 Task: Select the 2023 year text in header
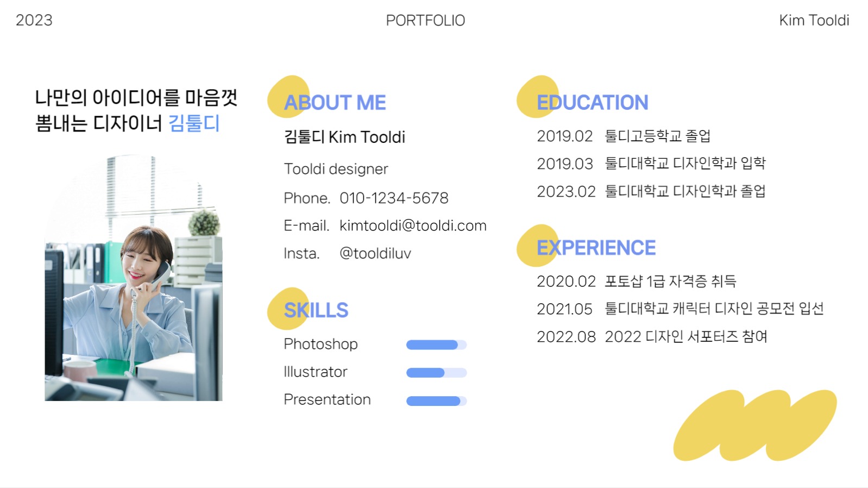click(34, 21)
